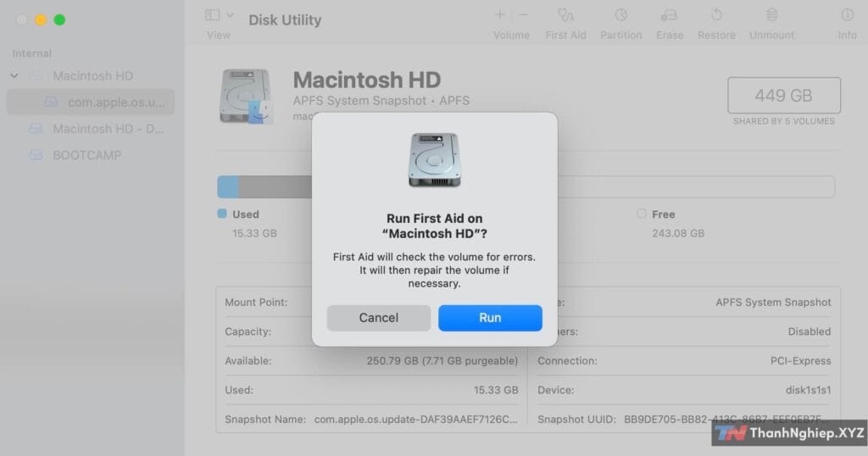Click the APFS System Snapshot • APFS subtitle
This screenshot has width=868, height=456.
[381, 101]
